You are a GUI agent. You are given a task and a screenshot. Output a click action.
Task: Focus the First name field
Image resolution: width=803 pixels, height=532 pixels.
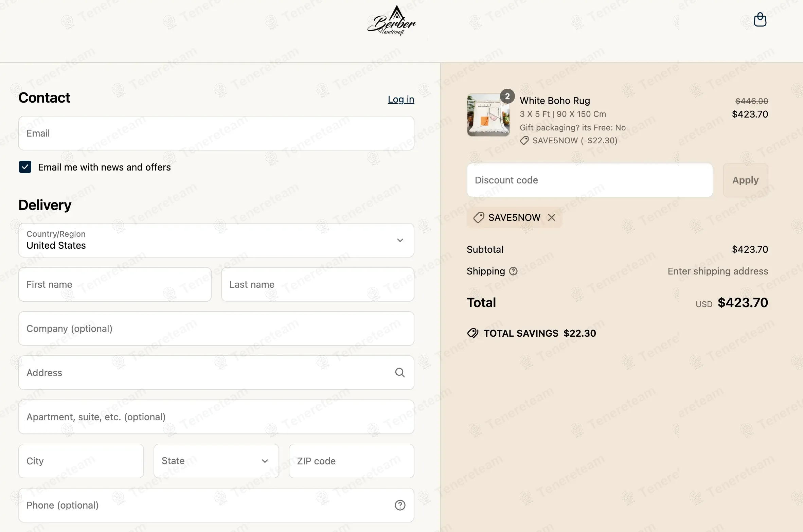point(115,284)
